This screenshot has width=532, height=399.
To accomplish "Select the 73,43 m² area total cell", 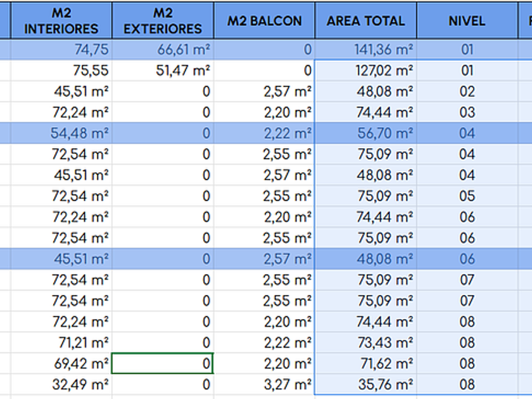I will [365, 342].
